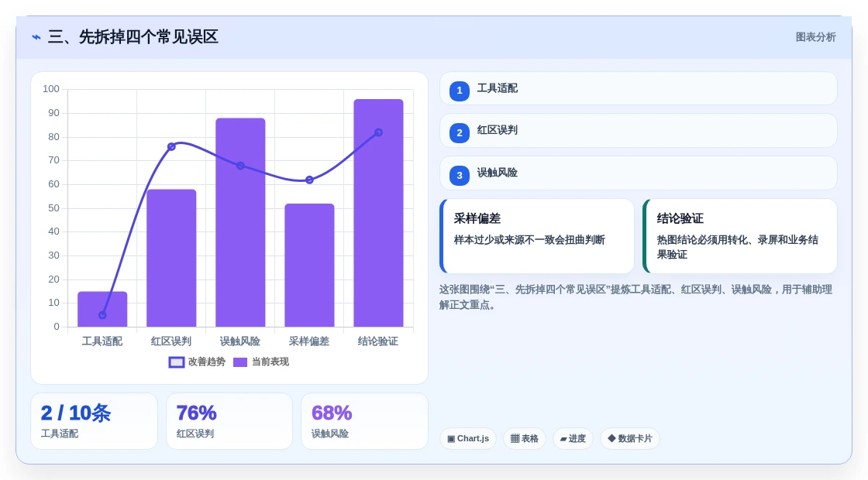The image size is (868, 480).
Task: Click the description text 样本过少或来源不一致会扭曲判断
Action: coord(530,240)
